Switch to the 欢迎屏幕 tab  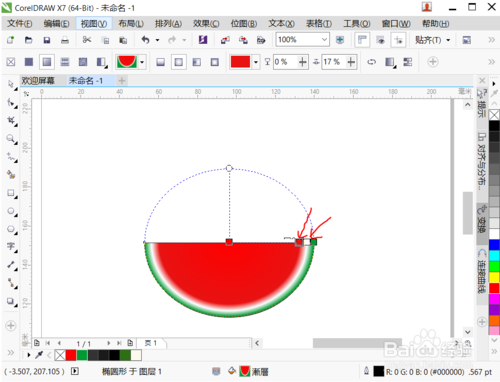click(x=38, y=81)
